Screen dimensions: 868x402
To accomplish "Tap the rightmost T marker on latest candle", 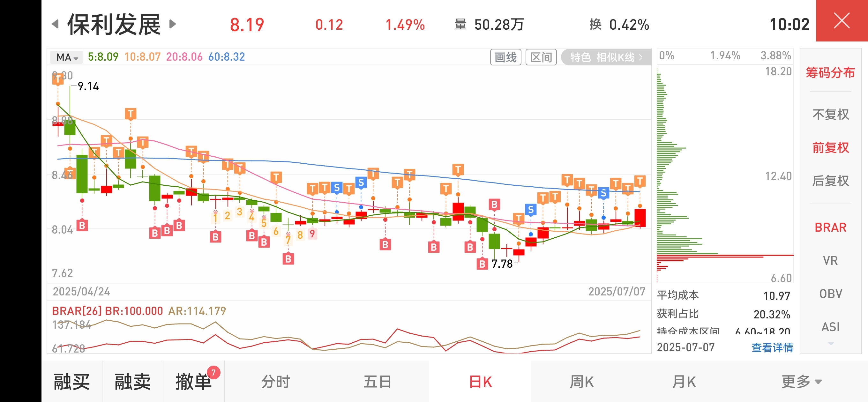I will point(640,181).
